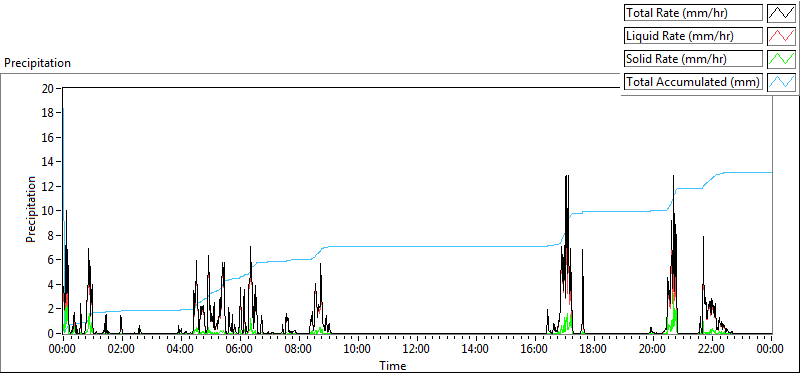Image resolution: width=800 pixels, height=373 pixels.
Task: Click the Liquid Rate red line icon
Action: pos(782,36)
